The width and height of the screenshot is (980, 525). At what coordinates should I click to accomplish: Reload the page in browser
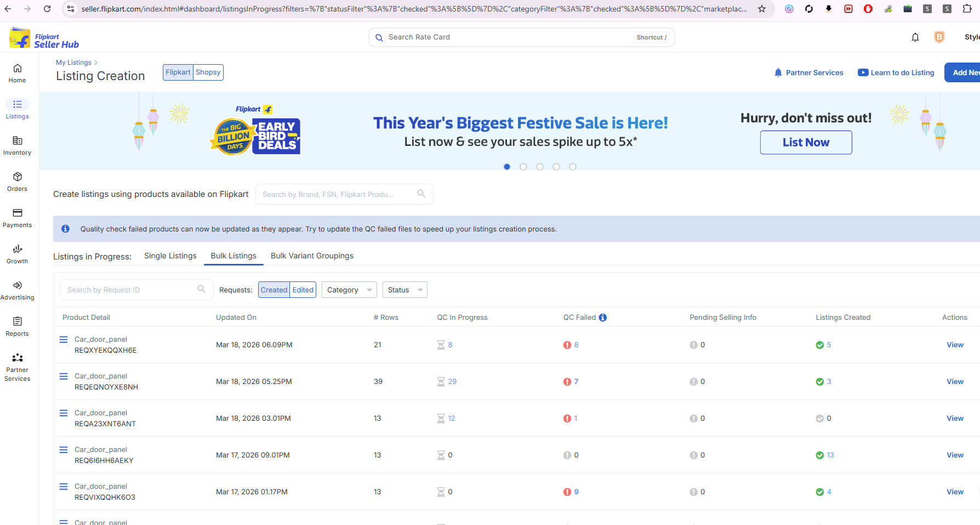[x=47, y=9]
